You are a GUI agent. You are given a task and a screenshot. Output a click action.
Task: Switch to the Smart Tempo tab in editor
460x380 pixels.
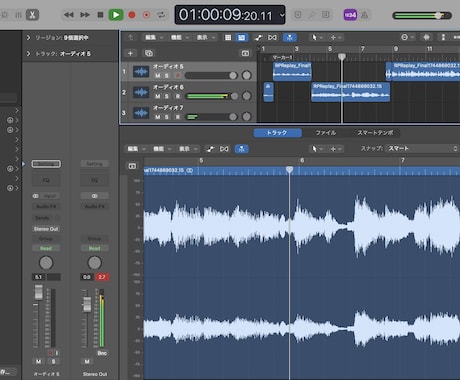tap(375, 133)
